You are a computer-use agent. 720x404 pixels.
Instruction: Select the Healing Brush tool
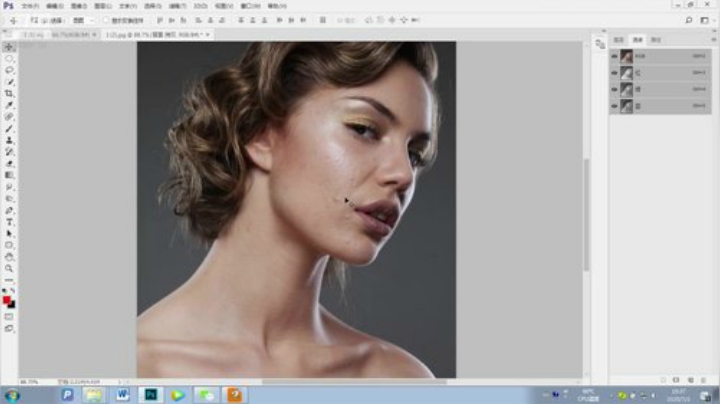point(9,117)
